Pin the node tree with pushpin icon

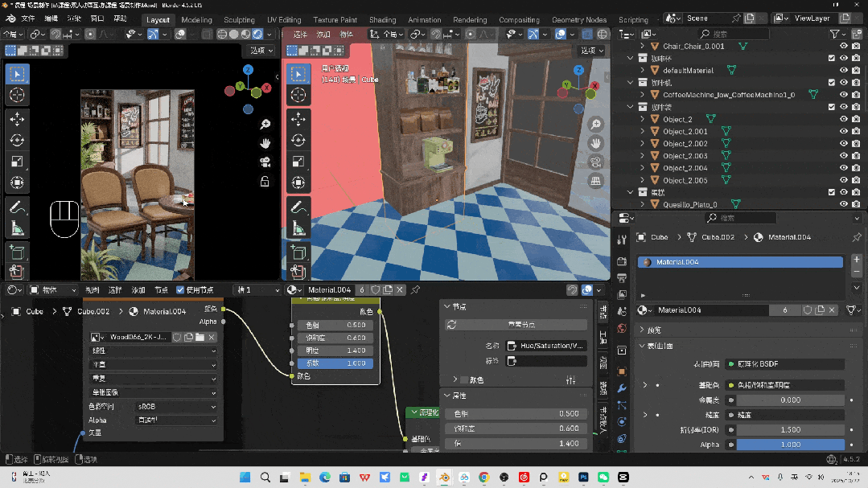tap(416, 289)
